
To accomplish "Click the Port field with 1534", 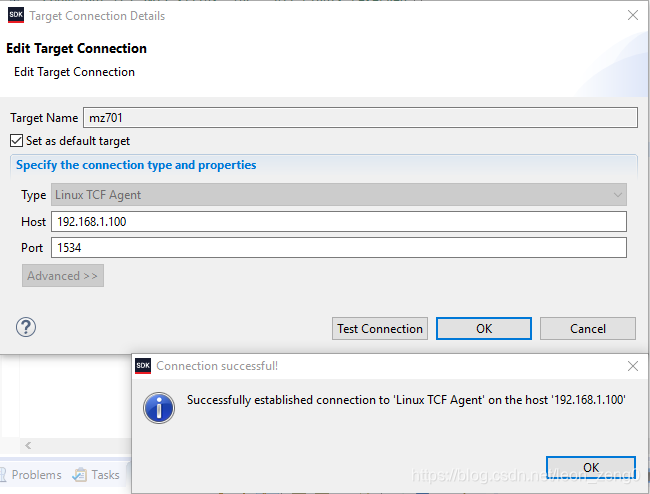I will pyautogui.click(x=339, y=247).
